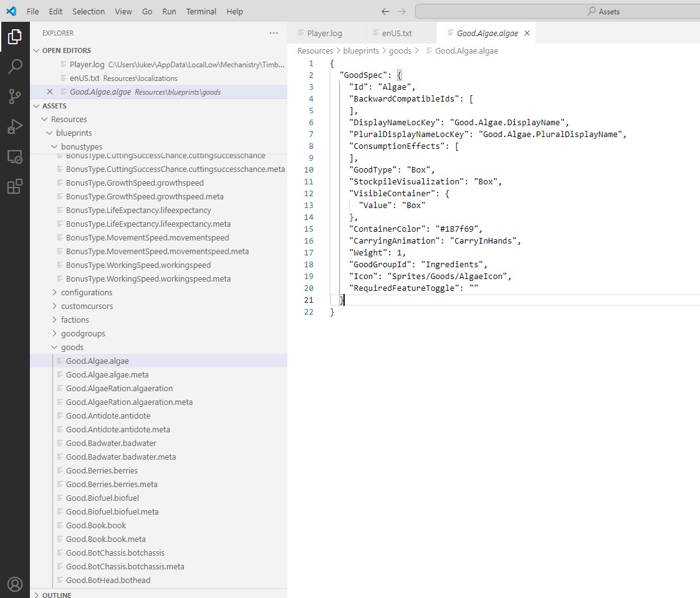Image resolution: width=700 pixels, height=598 pixels.
Task: Collapse the Resources folder
Action: [44, 119]
